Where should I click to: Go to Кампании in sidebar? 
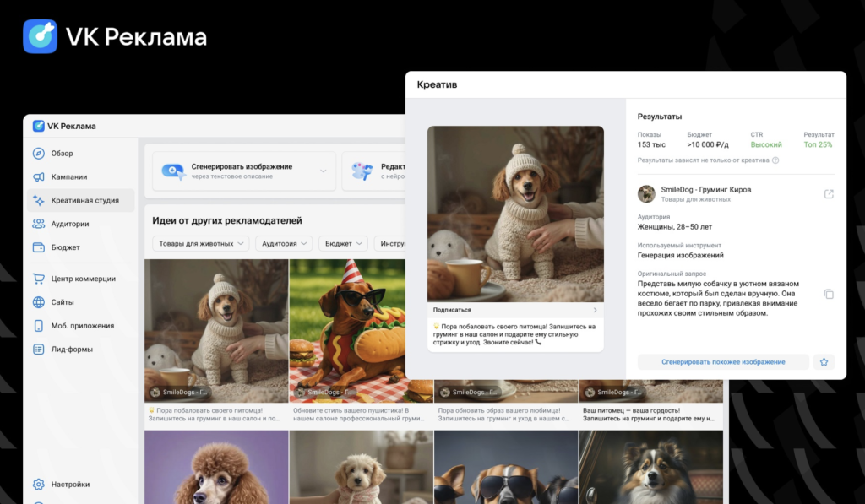[80, 177]
